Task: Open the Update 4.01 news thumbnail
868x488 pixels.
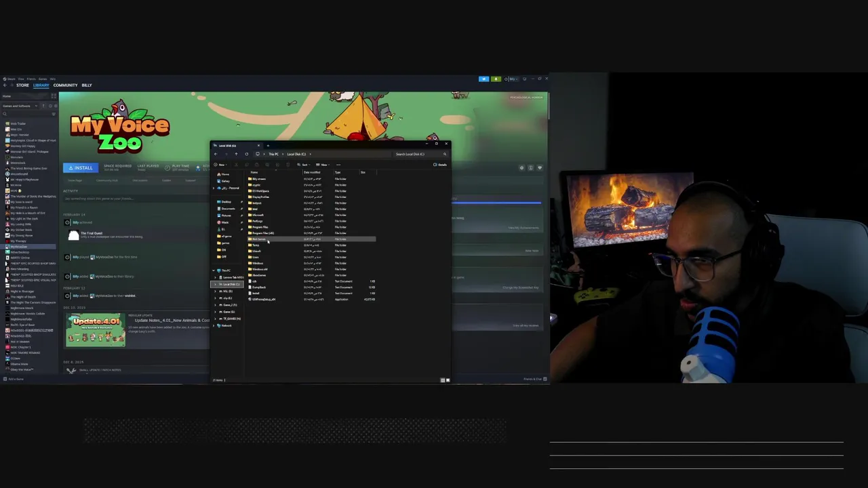Action: coord(96,329)
